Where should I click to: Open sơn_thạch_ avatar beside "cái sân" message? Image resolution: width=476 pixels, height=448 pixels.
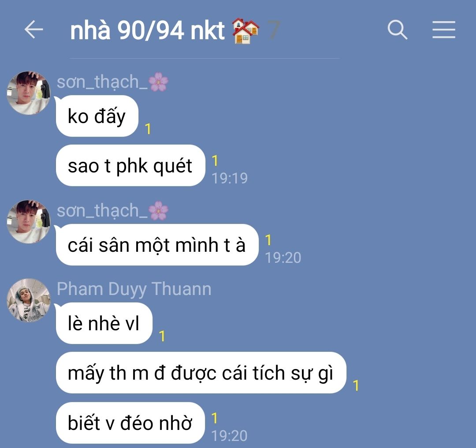29,222
